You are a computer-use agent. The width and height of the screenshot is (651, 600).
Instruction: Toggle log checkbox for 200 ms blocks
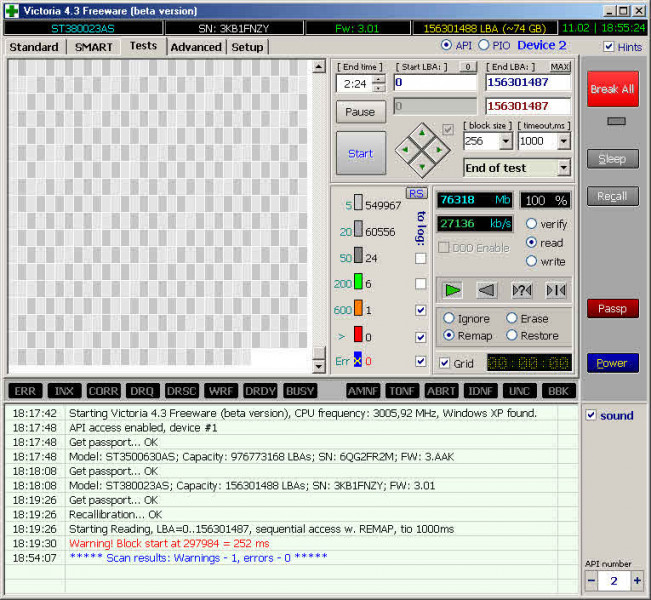pyautogui.click(x=420, y=284)
